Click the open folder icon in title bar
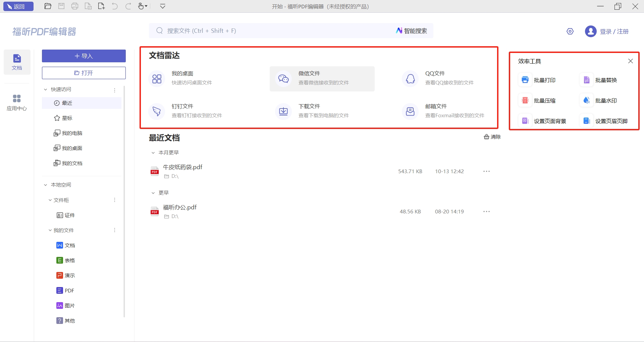This screenshot has height=342, width=644. [48, 6]
